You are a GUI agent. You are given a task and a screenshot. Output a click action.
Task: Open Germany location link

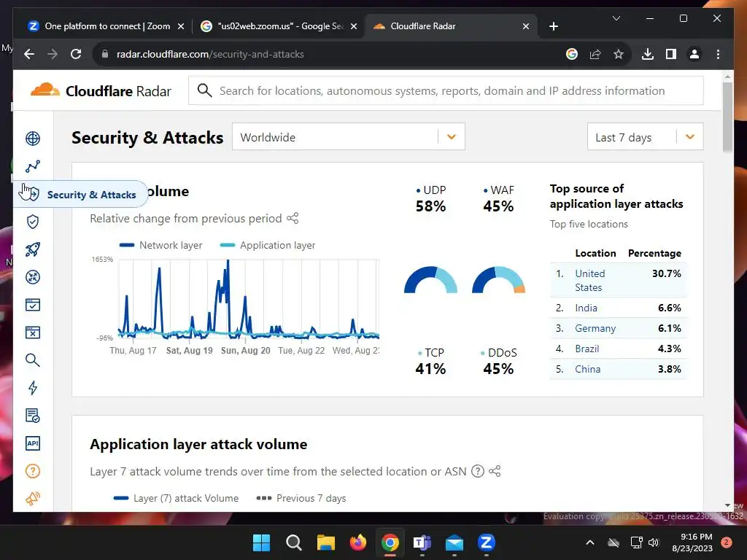coord(595,328)
